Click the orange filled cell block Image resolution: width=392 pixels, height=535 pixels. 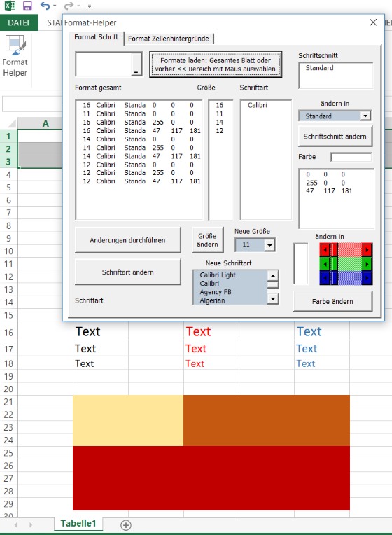267,420
